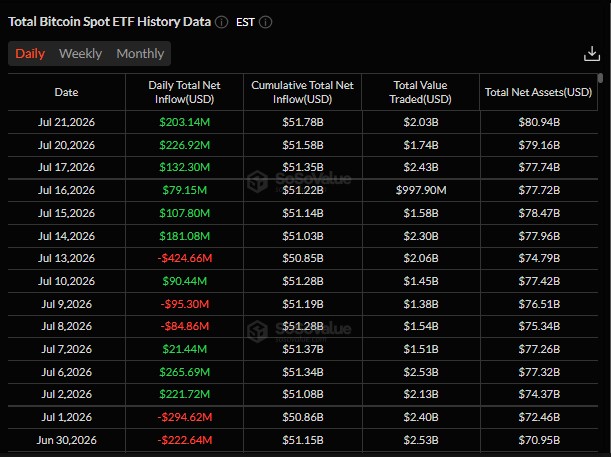Select the Jul 13,2026 date cell
Screen dimensions: 611x457
coord(66,258)
